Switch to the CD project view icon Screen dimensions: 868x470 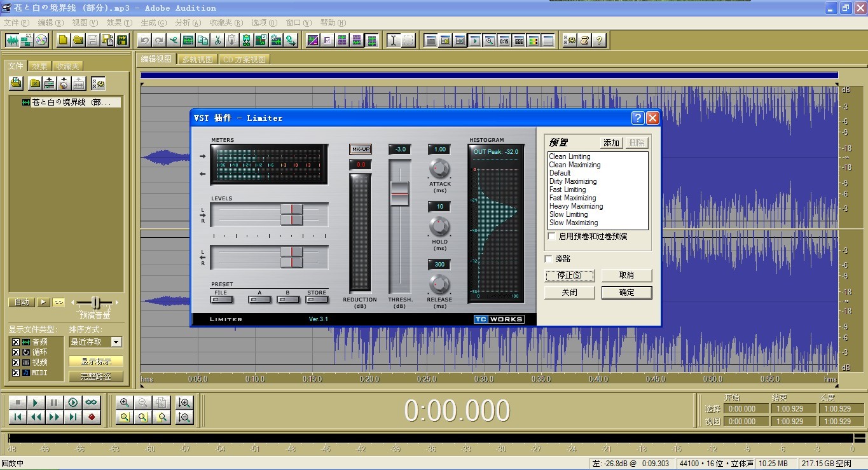41,40
